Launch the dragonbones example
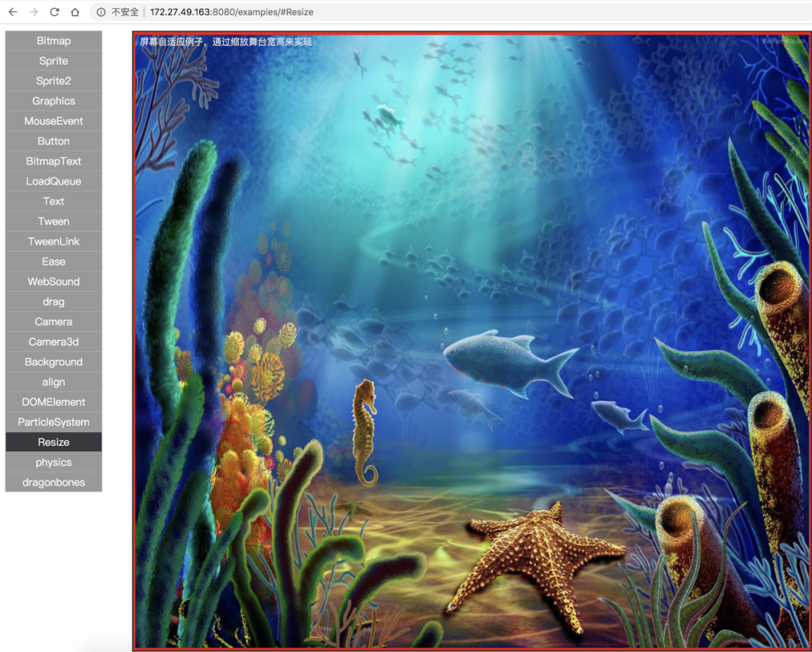Viewport: 812px width, 652px height. tap(53, 482)
